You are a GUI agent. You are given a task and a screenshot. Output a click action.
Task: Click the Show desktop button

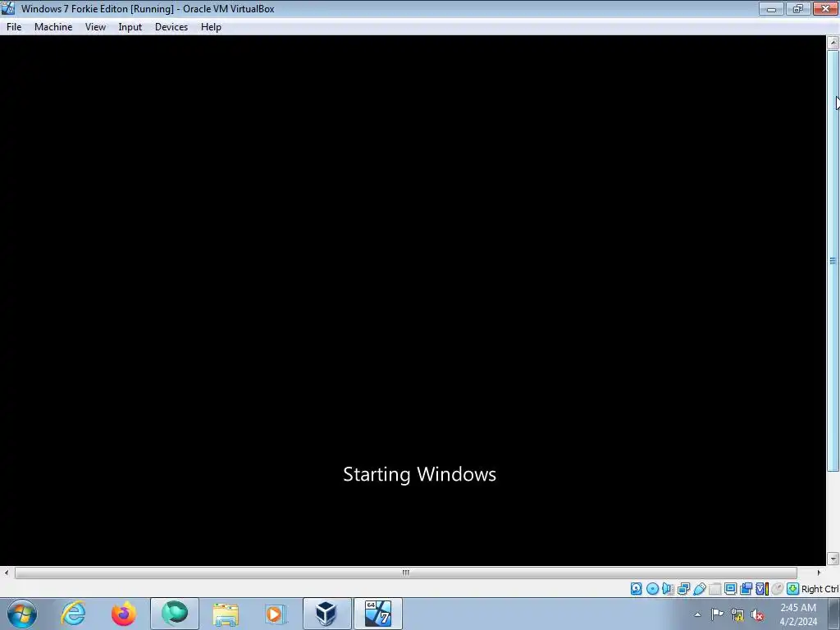834,614
